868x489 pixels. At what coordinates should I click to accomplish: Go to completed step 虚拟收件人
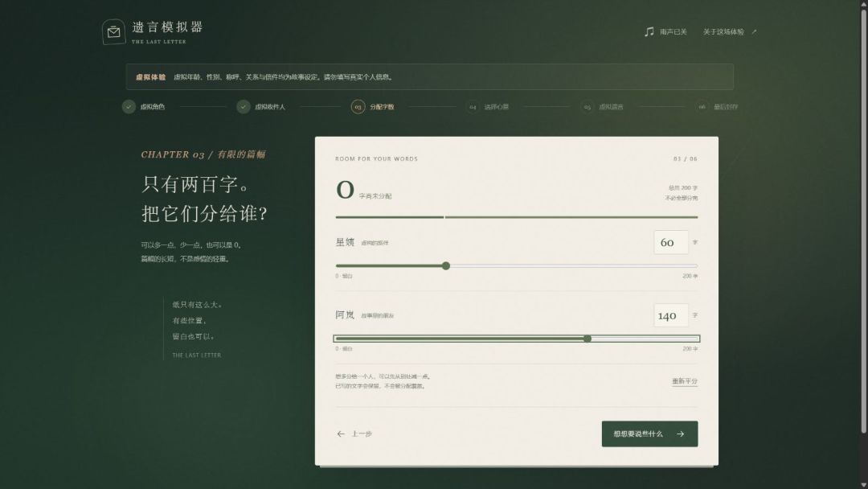pyautogui.click(x=261, y=107)
